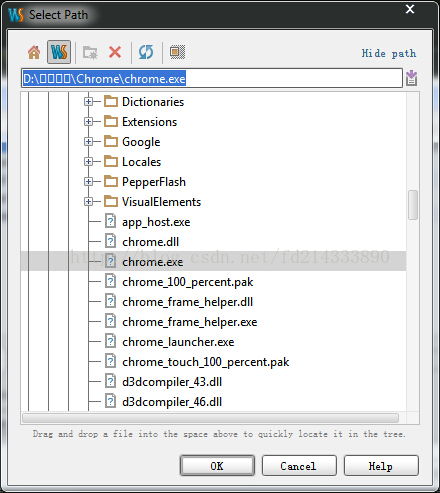This screenshot has height=493, width=440.
Task: Select d3dcompiler_46.dll file
Action: point(172,402)
